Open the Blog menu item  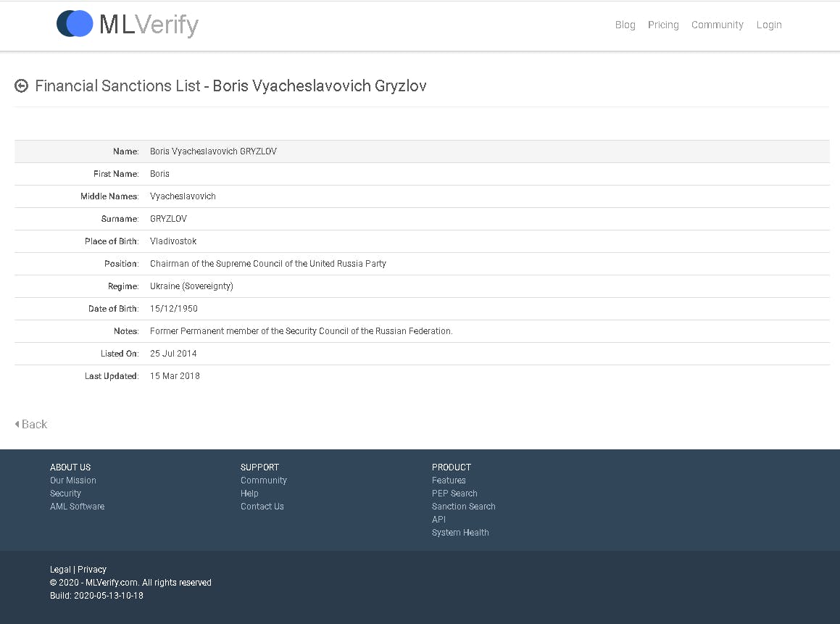click(625, 25)
